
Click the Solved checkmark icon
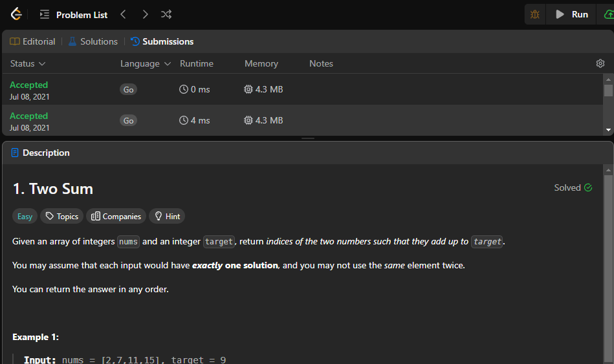pyautogui.click(x=588, y=187)
